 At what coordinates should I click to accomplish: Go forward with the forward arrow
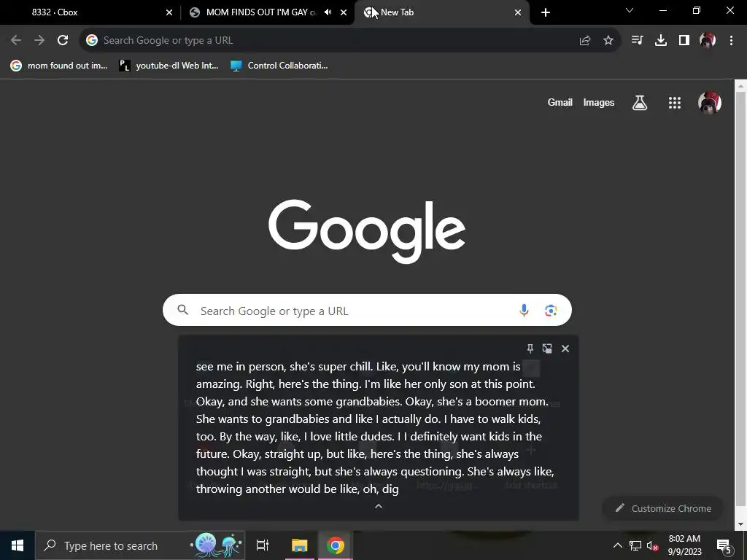tap(39, 41)
